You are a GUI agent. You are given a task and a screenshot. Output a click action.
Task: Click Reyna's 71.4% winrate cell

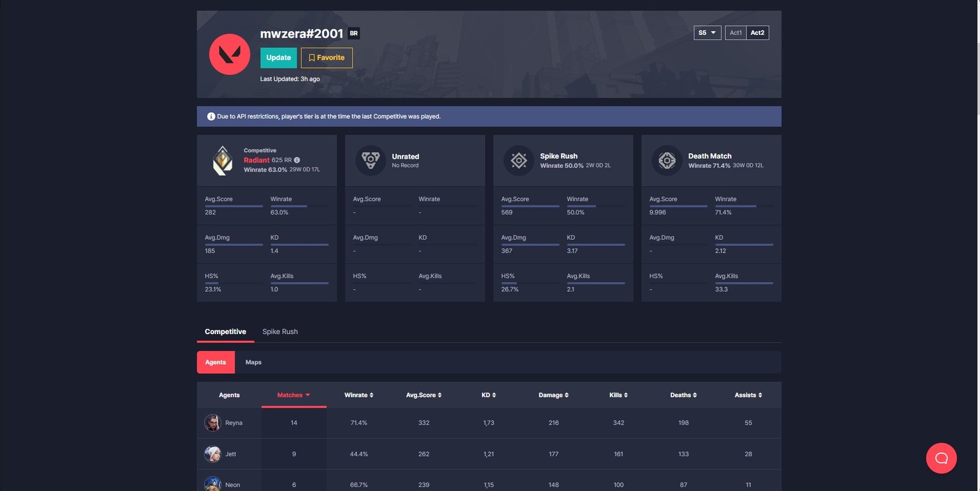(x=359, y=423)
